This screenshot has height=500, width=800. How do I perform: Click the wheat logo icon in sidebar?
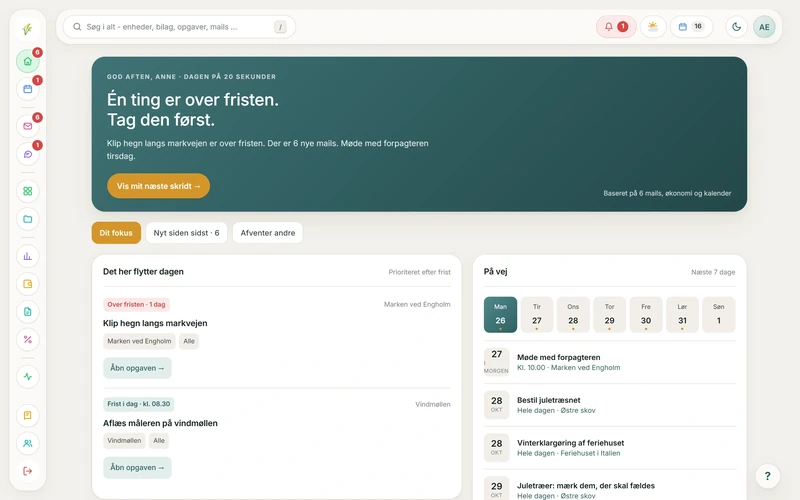coord(28,29)
